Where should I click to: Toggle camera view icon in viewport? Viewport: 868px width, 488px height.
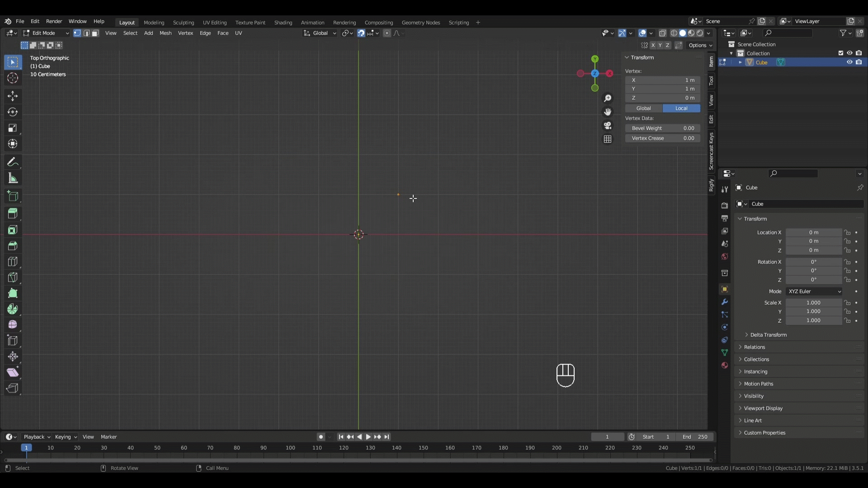click(608, 126)
